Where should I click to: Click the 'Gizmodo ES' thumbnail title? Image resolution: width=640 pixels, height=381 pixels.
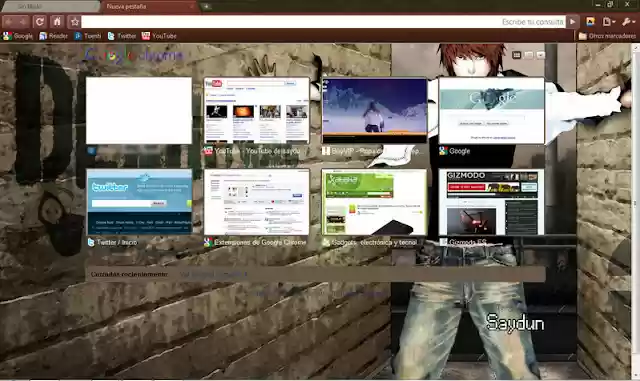(x=468, y=243)
